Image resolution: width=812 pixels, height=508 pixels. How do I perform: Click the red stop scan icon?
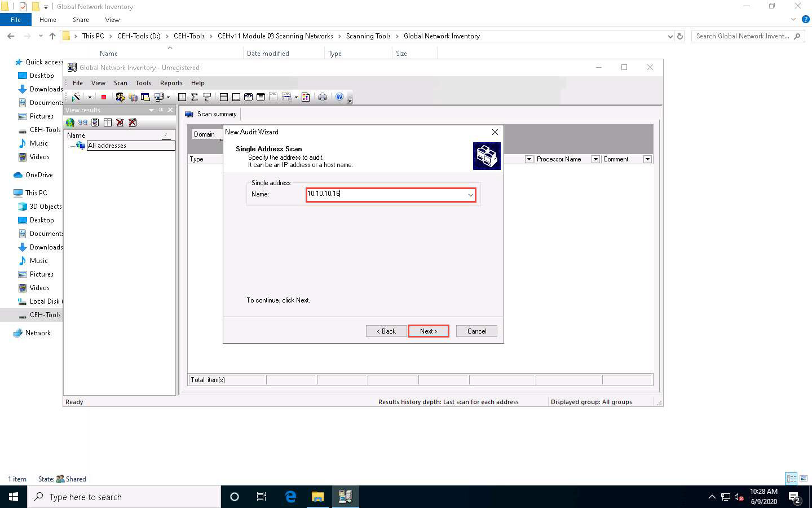(104, 97)
